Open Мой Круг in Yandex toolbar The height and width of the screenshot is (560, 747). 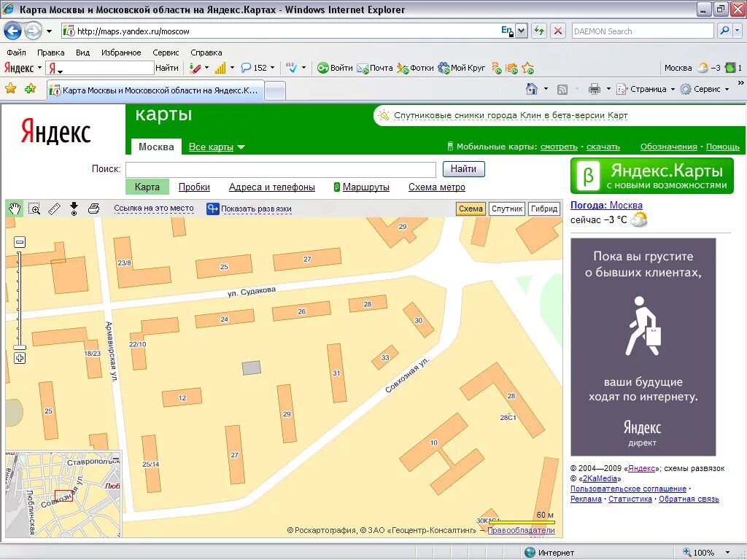coord(461,68)
